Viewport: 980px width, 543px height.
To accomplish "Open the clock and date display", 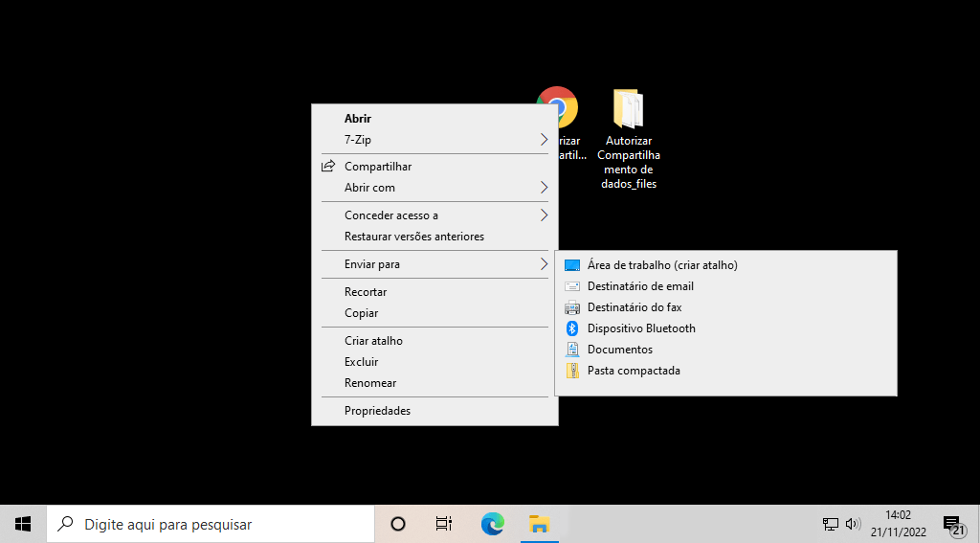I will click(x=898, y=524).
